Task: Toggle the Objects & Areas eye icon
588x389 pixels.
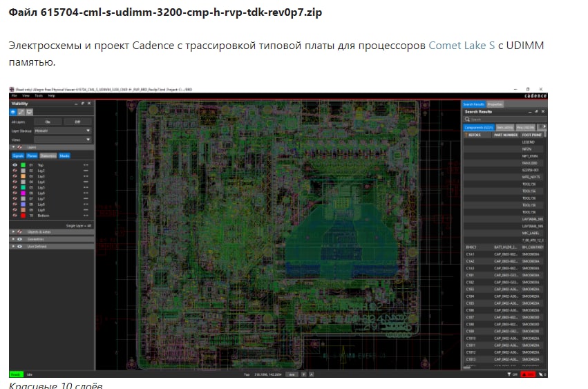Action: point(19,232)
